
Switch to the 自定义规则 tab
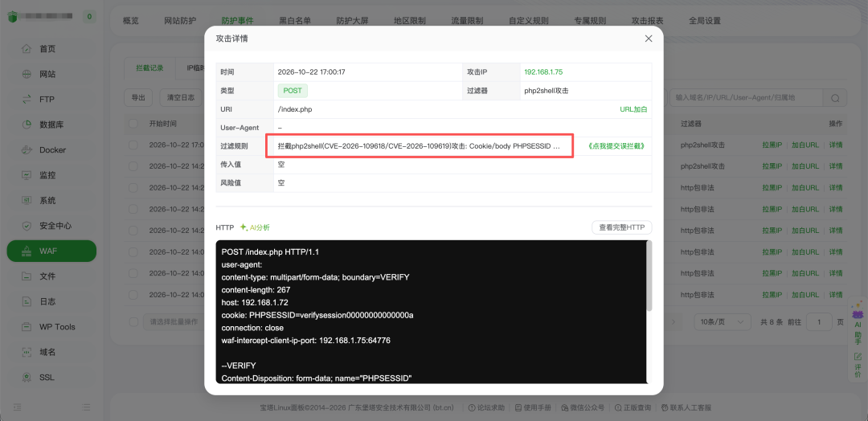529,21
